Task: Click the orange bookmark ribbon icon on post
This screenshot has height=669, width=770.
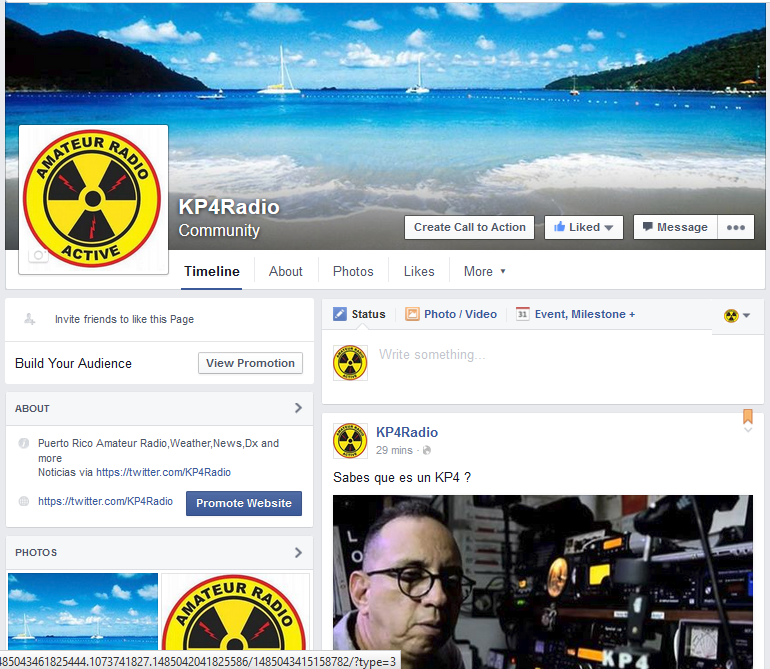Action: click(748, 417)
